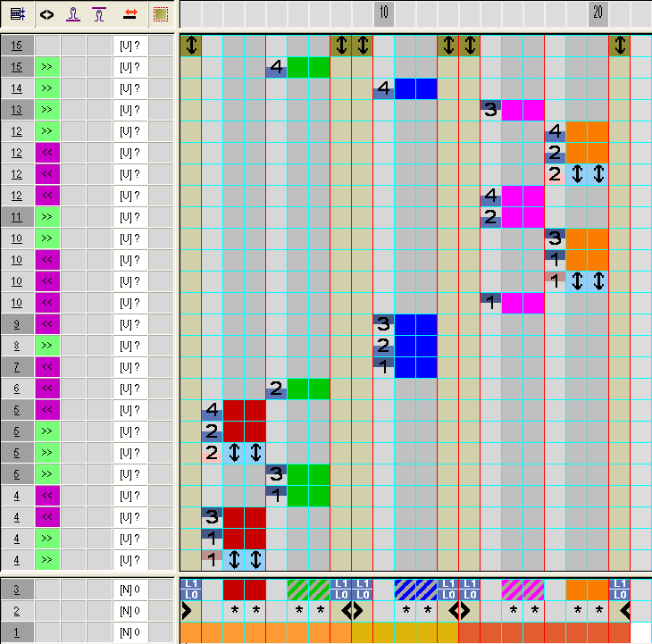Click the row table icon in the header
This screenshot has height=644, width=652.
coord(17,14)
